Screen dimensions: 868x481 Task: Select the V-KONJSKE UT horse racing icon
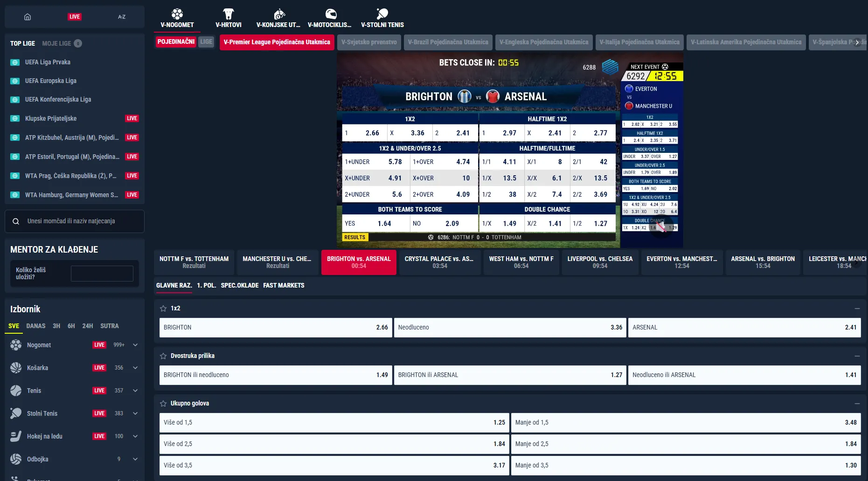278,14
